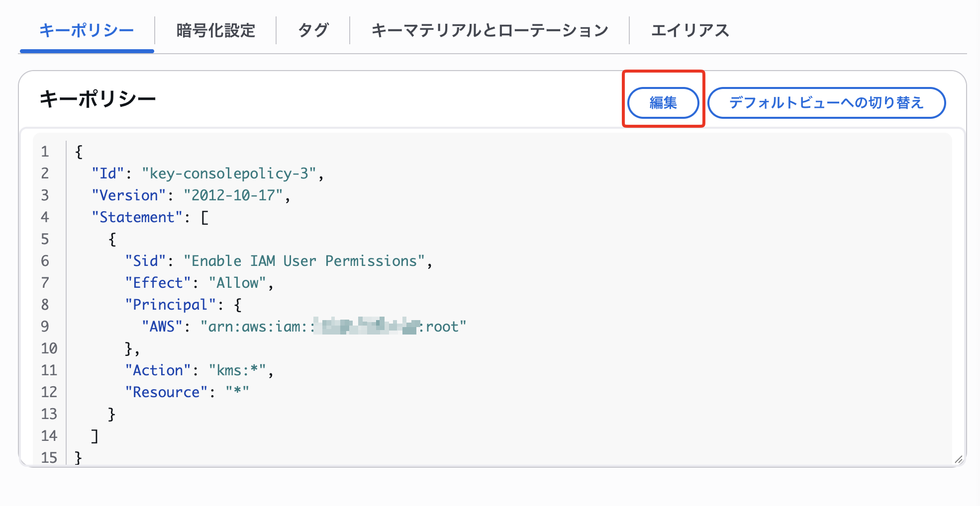This screenshot has width=980, height=506.
Task: Click the "Statement" line
Action: click(x=150, y=217)
